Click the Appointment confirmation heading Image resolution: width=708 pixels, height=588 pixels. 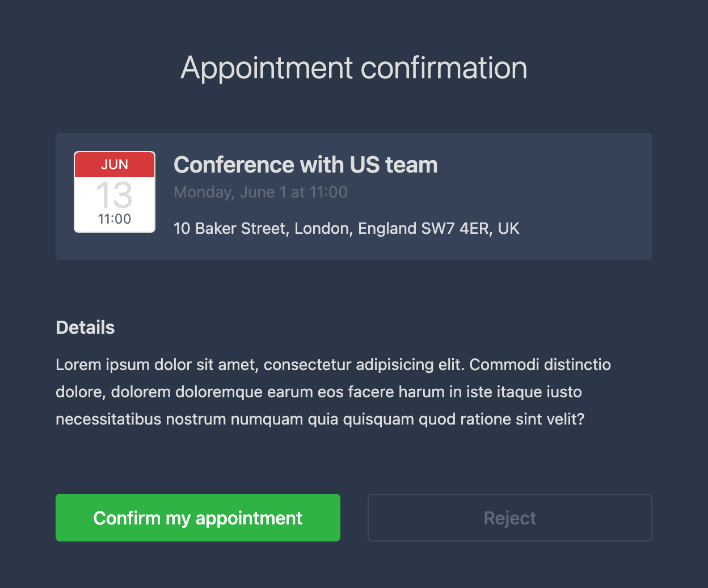pyautogui.click(x=354, y=68)
